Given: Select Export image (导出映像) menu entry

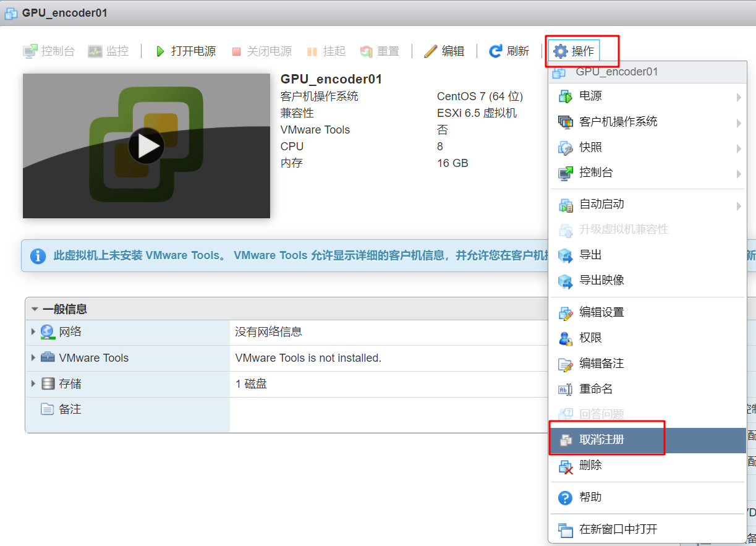Looking at the screenshot, I should tap(648, 280).
